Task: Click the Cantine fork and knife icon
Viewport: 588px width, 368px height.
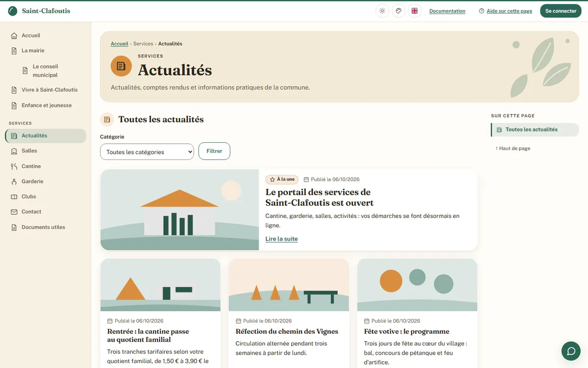Action: (14, 166)
